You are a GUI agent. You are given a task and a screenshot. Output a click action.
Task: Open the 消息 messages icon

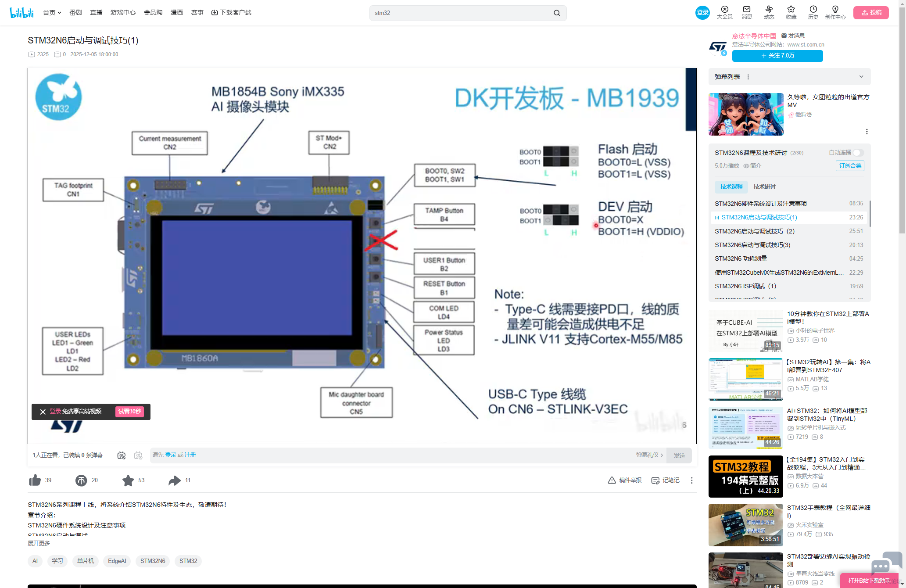pos(747,12)
